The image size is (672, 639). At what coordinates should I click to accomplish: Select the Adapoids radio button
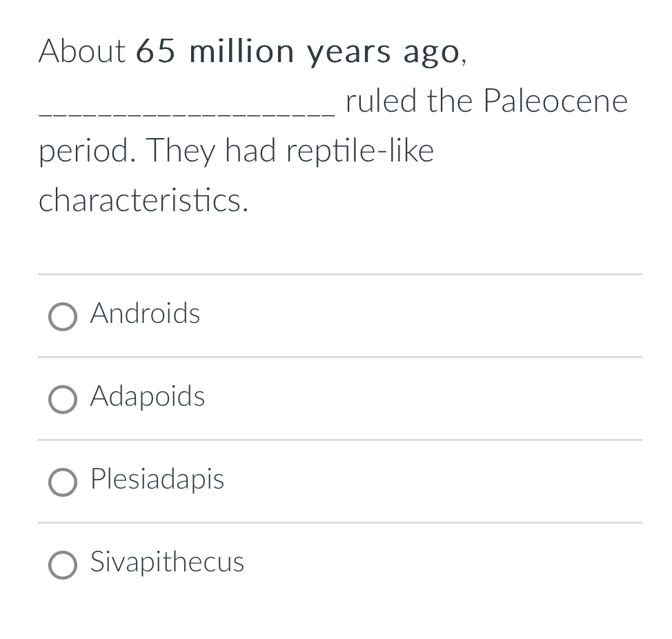click(63, 400)
